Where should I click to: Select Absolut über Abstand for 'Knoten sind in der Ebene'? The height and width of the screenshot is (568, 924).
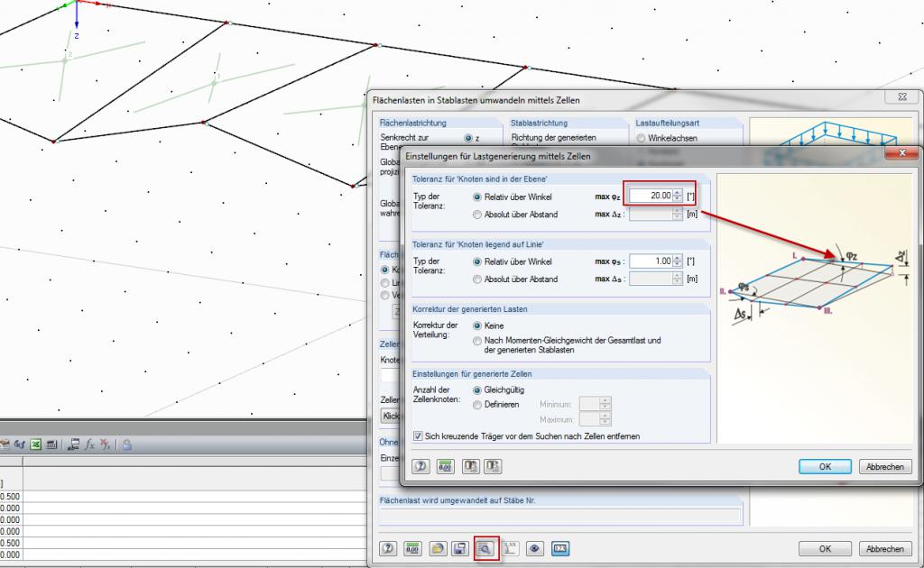coord(477,215)
